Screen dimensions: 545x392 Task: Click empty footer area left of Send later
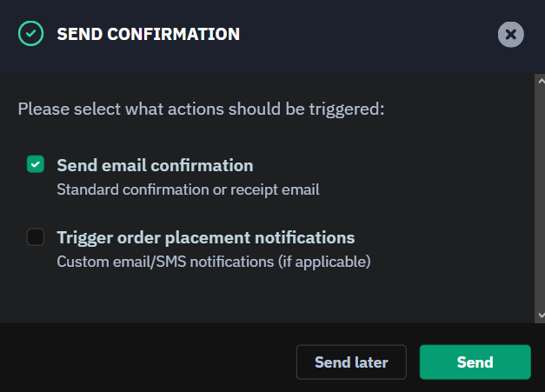[146, 362]
